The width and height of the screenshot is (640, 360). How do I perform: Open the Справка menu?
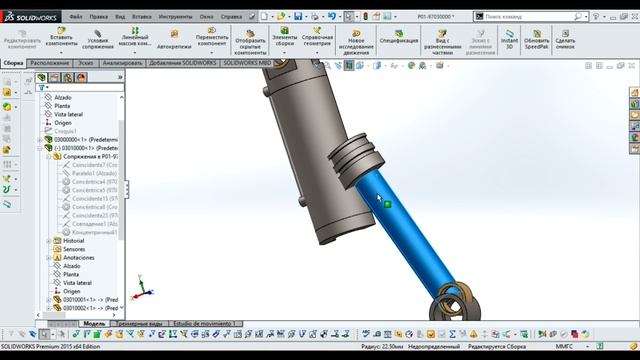click(x=231, y=17)
